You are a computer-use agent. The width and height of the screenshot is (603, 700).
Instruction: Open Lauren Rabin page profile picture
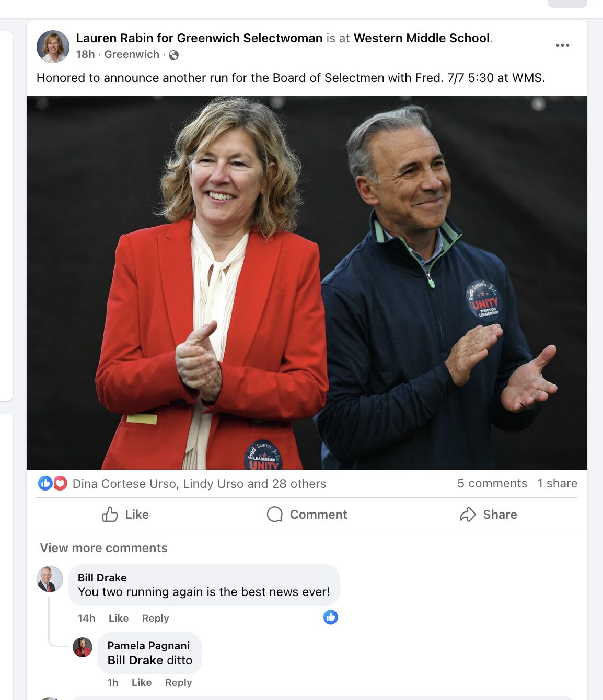(53, 46)
